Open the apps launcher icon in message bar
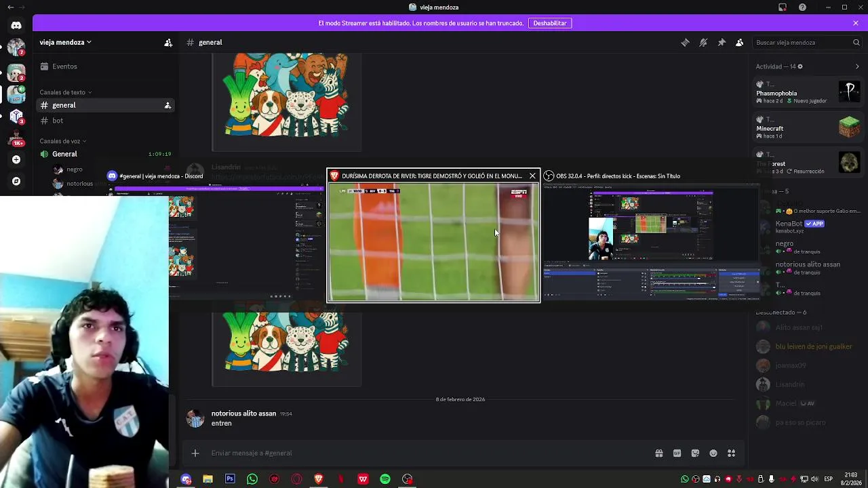Screen dimensions: 868x488 coord(731,453)
